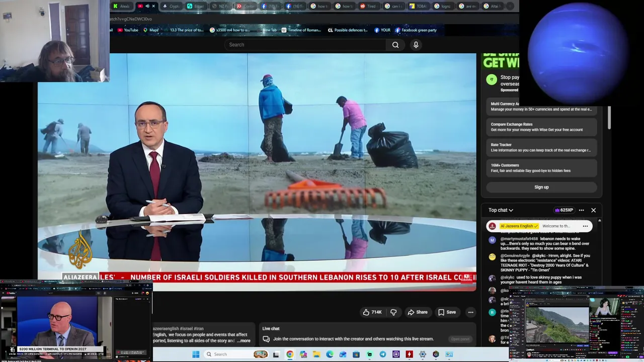Open Task View on the taskbar

click(276, 354)
